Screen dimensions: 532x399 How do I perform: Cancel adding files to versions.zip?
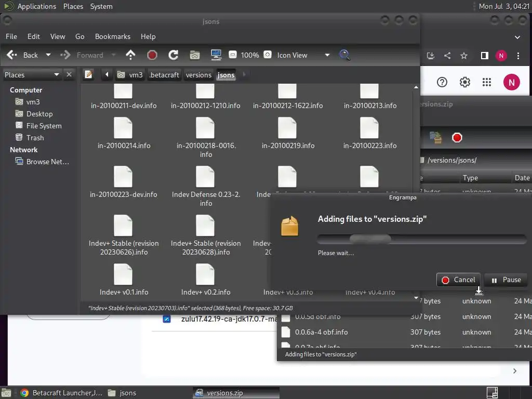pyautogui.click(x=458, y=280)
